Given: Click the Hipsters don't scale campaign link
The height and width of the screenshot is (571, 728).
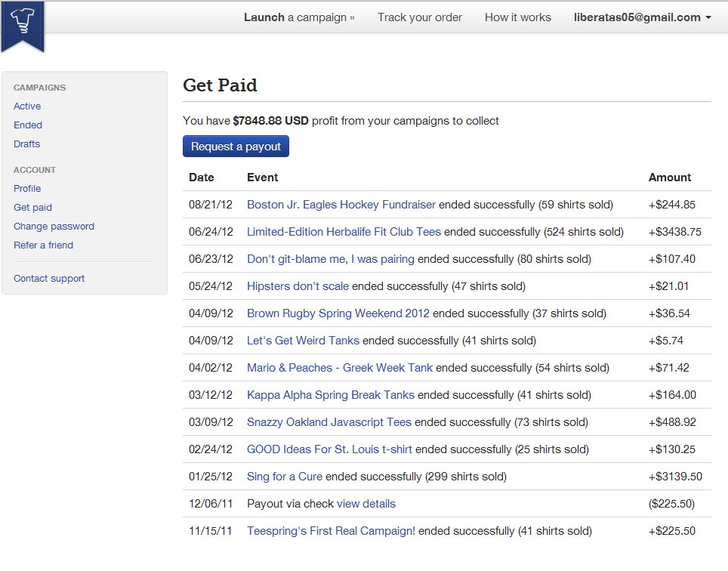Looking at the screenshot, I should (x=298, y=286).
